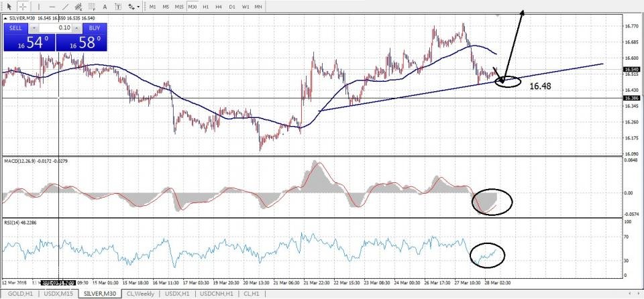Click the 16.386 horizontal line price label
Screen dimensions: 644x299
[631, 98]
